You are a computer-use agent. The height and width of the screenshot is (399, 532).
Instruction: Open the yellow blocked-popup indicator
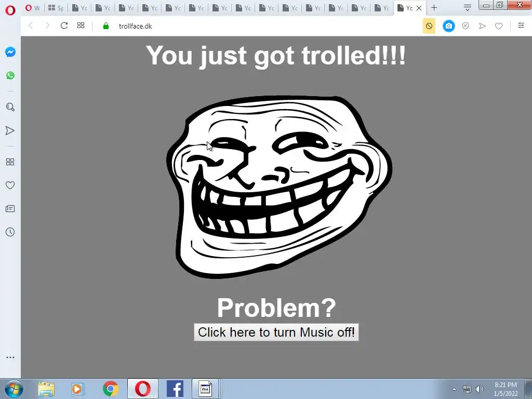[x=429, y=26]
